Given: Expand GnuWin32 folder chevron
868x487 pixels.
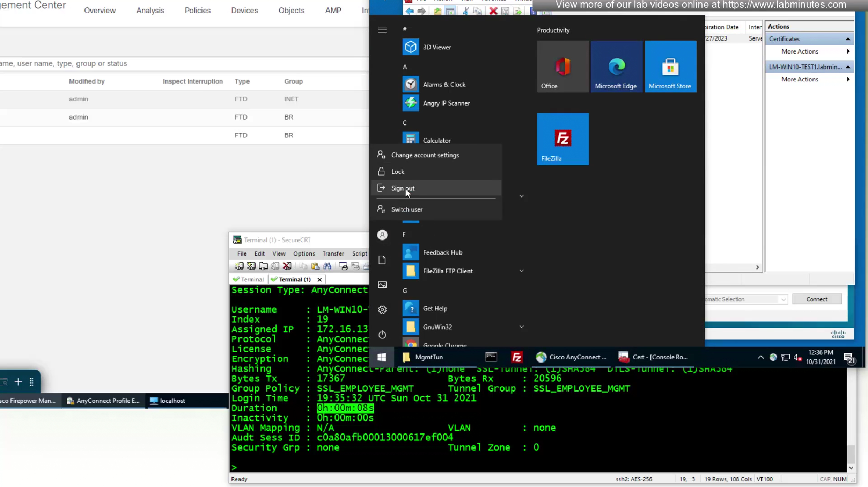Looking at the screenshot, I should [521, 327].
